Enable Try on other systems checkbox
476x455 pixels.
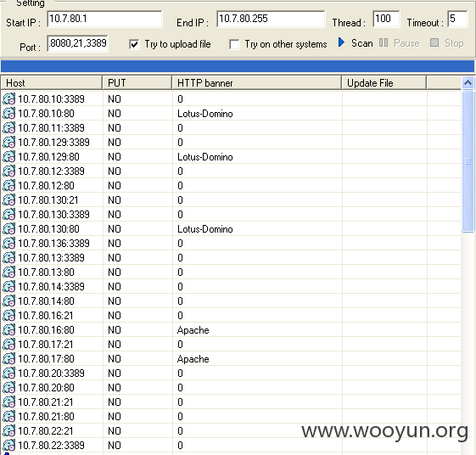(x=234, y=44)
